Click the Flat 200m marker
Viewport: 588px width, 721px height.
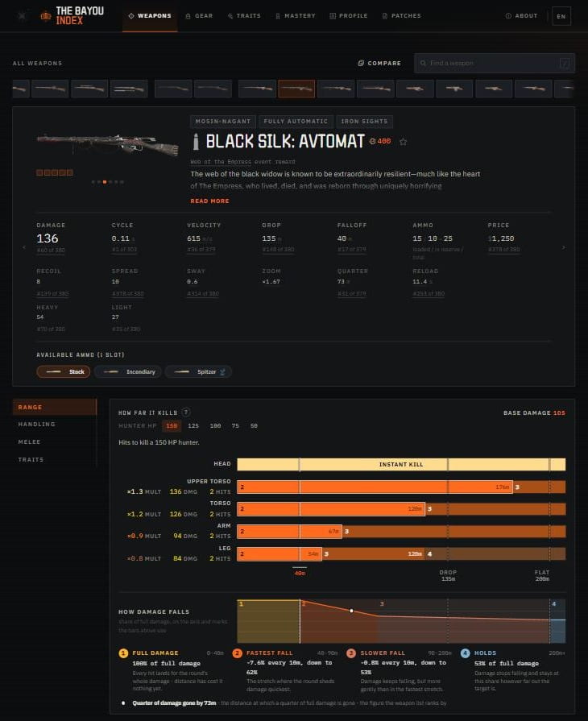click(542, 575)
